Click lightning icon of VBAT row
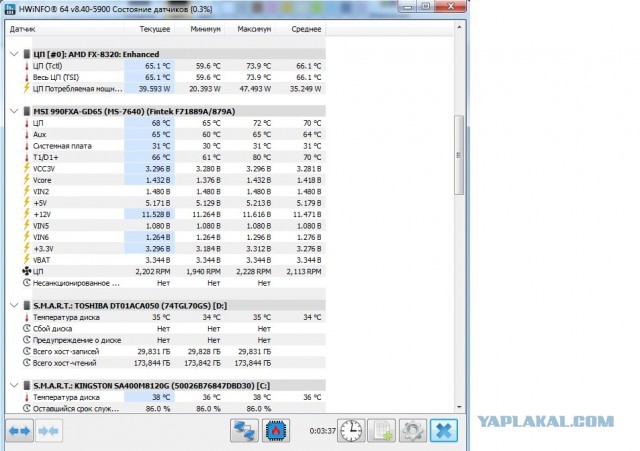Viewport: 640px width, 451px height. (x=27, y=260)
